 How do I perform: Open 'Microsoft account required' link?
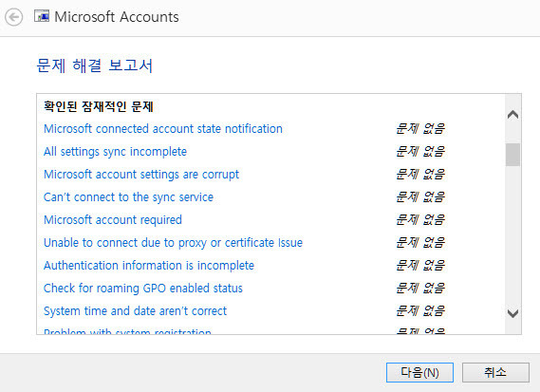[x=113, y=220]
